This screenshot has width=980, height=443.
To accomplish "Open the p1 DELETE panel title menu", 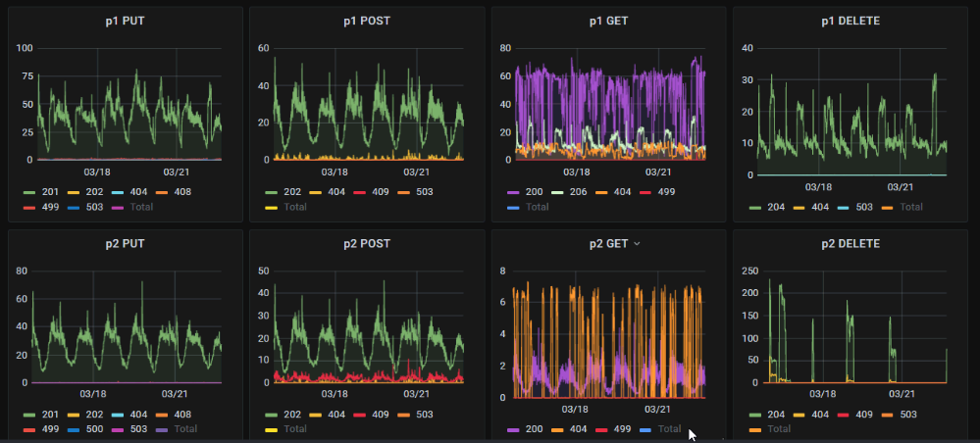I will (x=850, y=22).
